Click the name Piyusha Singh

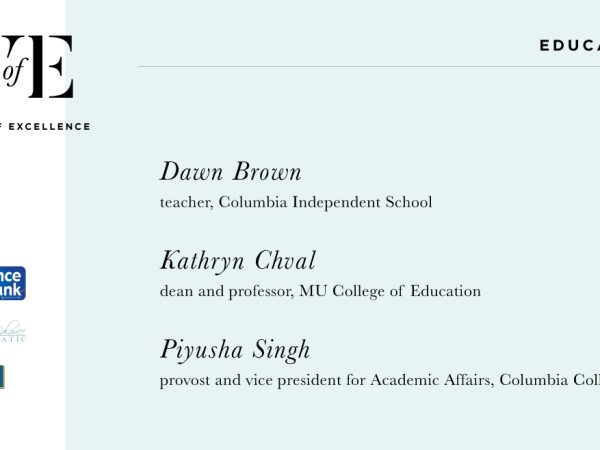235,350
